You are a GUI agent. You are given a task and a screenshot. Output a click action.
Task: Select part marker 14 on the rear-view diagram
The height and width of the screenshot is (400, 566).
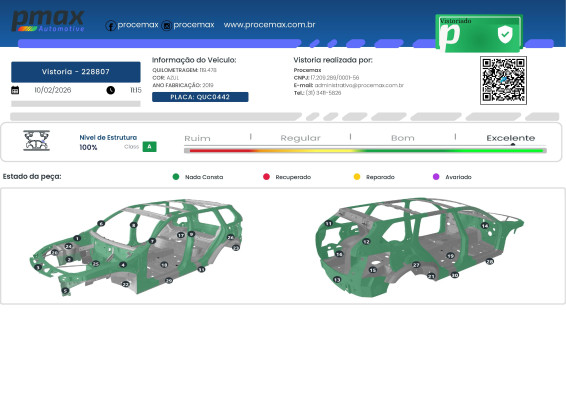(x=485, y=226)
